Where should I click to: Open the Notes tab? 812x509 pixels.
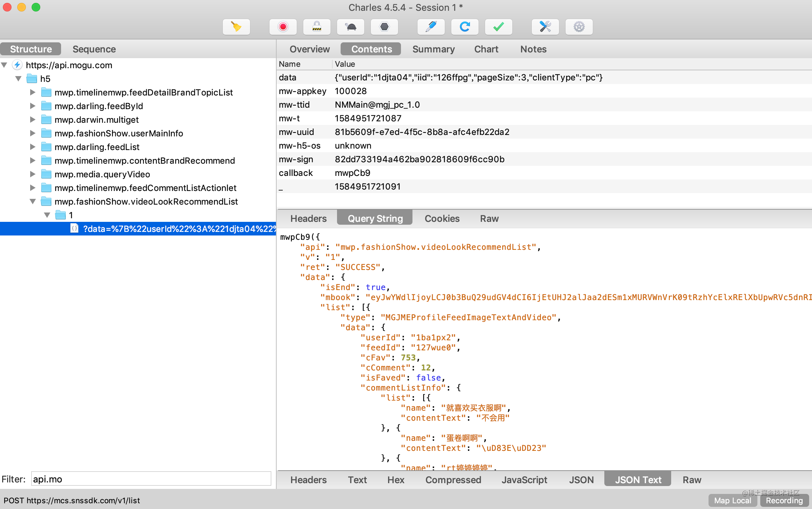tap(533, 49)
